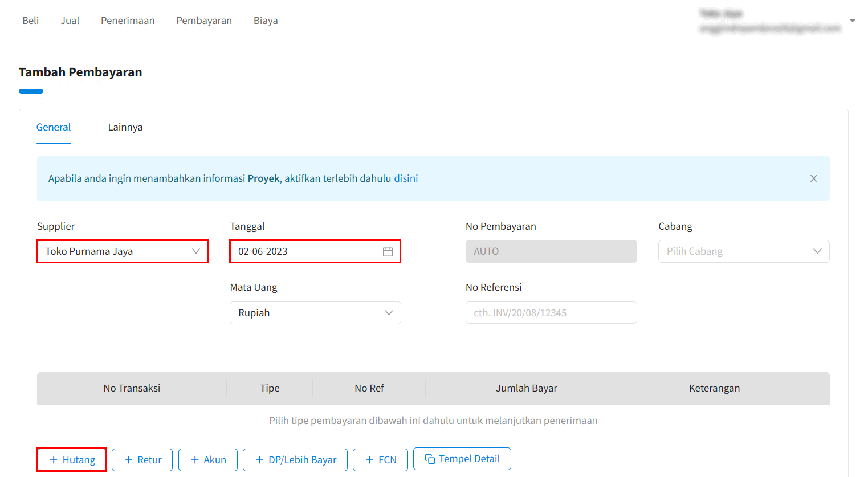868x477 pixels.
Task: Focus the No Referensi input field
Action: point(551,313)
